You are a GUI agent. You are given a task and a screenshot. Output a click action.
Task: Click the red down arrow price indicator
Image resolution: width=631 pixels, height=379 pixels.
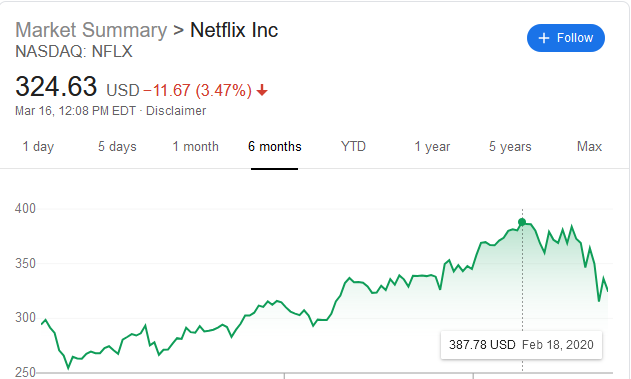tap(262, 90)
